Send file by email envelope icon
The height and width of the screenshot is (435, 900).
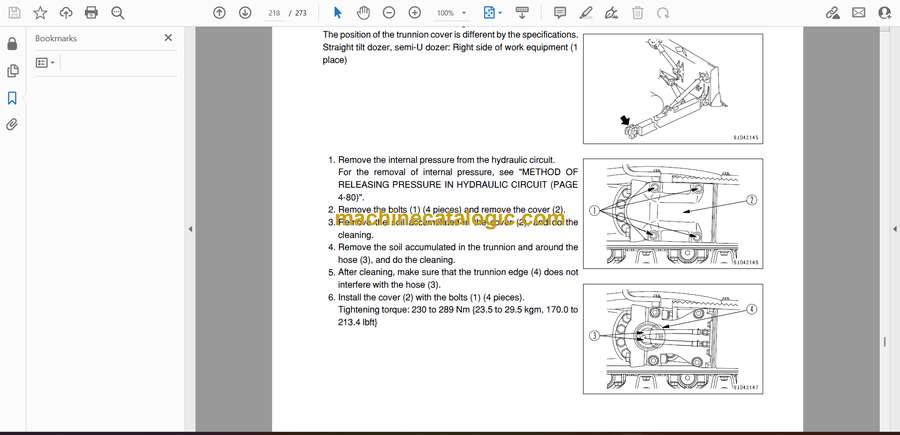click(859, 13)
